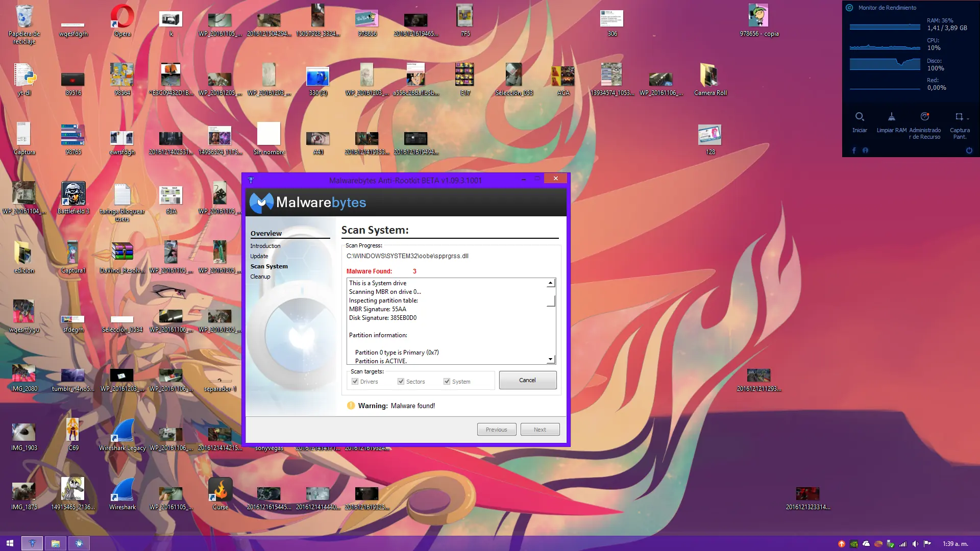Viewport: 980px width, 551px height.
Task: Click the yellow warning icon beside Malware found
Action: [351, 406]
